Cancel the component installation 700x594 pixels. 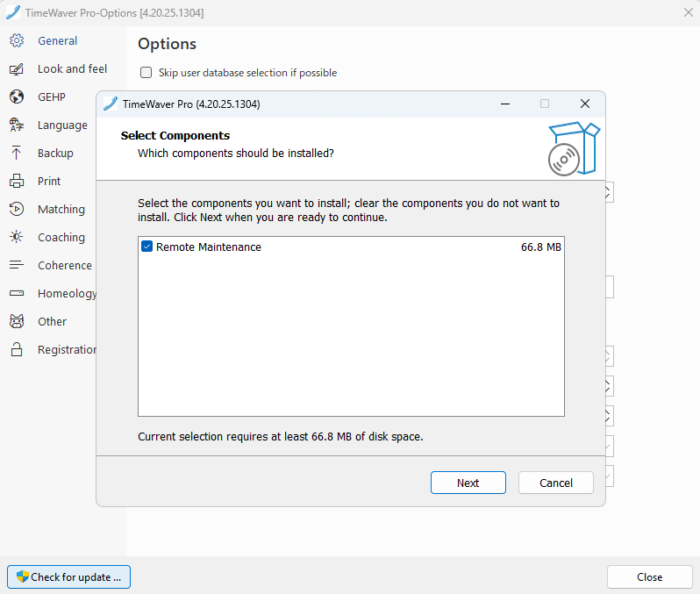click(556, 483)
